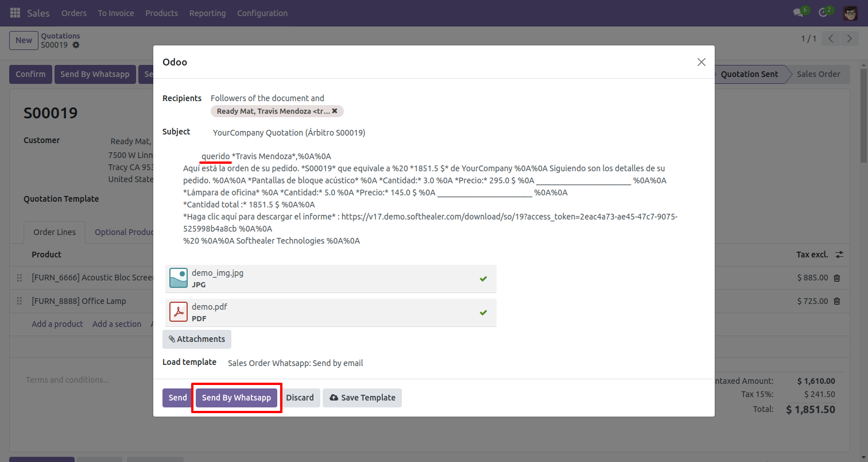Click the demo.pdf PDF file icon
Screen dimensions: 868x462
tap(179, 312)
